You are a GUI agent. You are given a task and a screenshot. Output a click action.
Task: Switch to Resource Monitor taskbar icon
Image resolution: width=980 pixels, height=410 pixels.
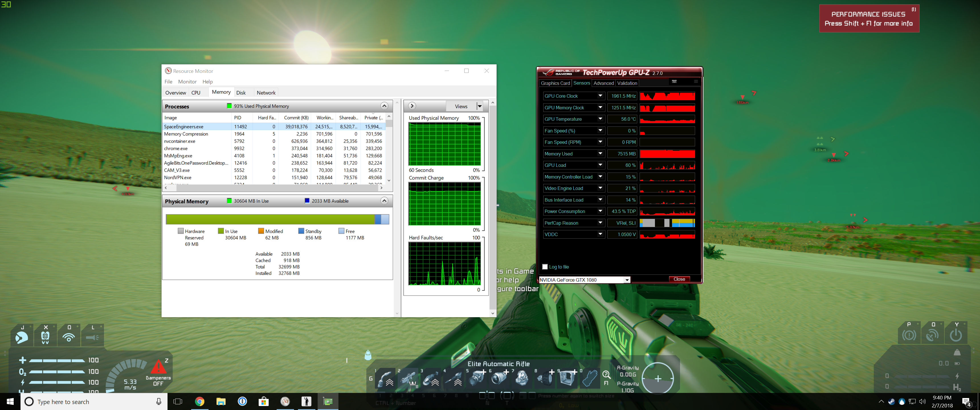(285, 402)
